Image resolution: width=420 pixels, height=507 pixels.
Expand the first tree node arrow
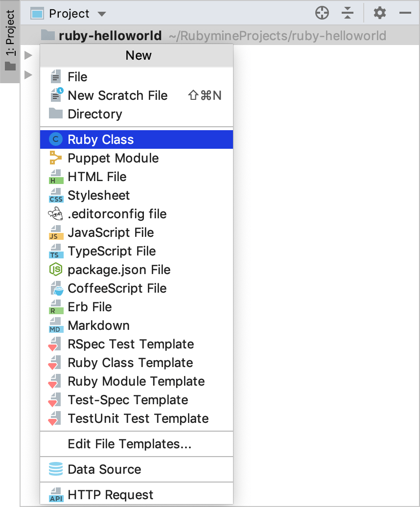[28, 55]
